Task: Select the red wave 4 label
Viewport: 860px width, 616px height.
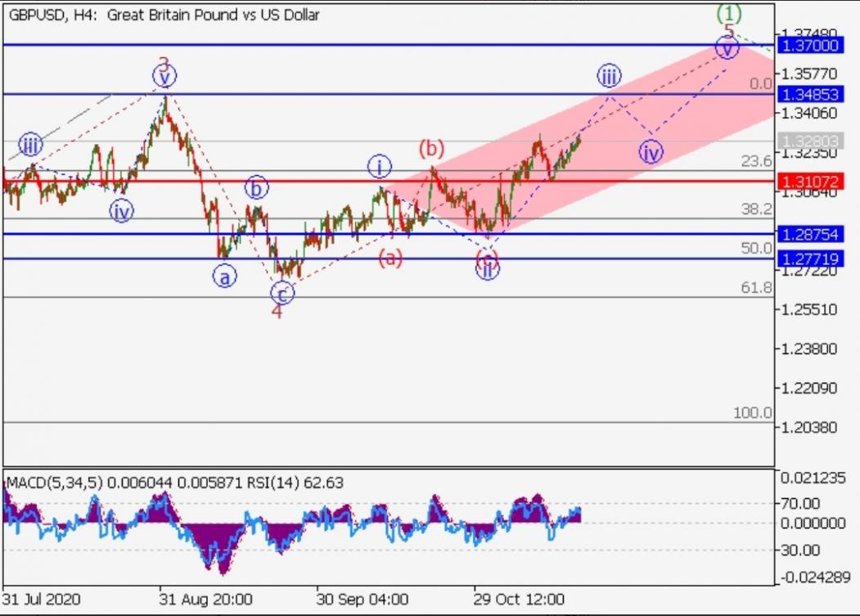Action: coord(277,312)
